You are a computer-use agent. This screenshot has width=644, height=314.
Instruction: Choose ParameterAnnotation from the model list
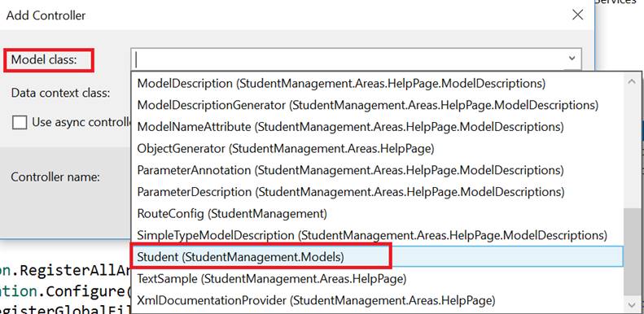377,170
